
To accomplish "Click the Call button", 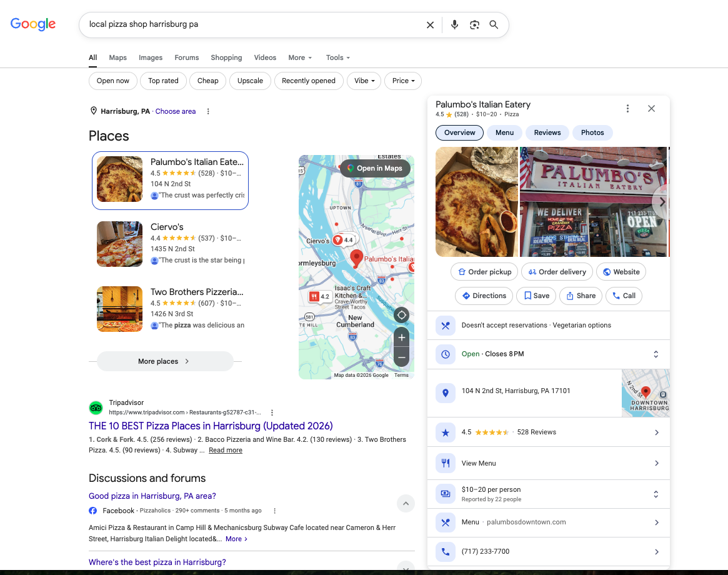I will point(624,296).
